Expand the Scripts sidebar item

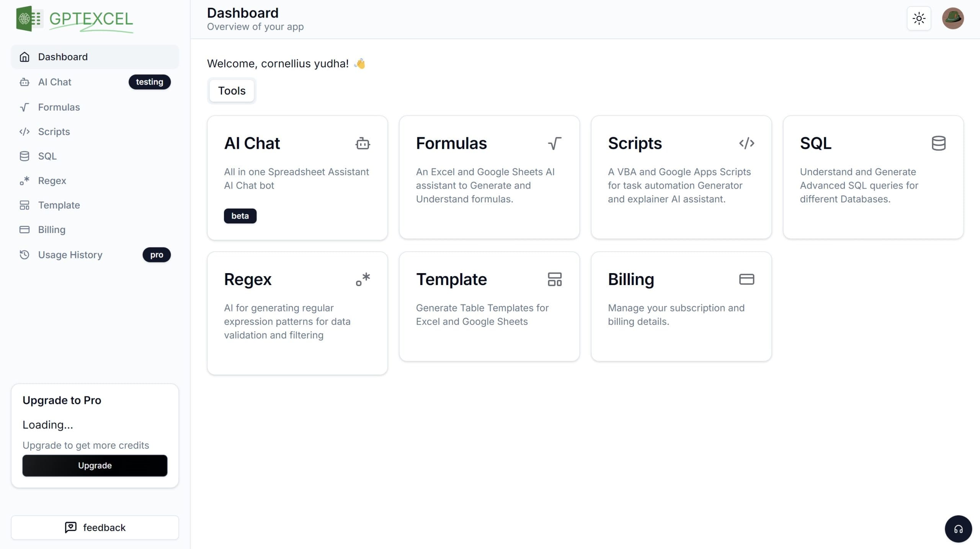[x=54, y=131]
